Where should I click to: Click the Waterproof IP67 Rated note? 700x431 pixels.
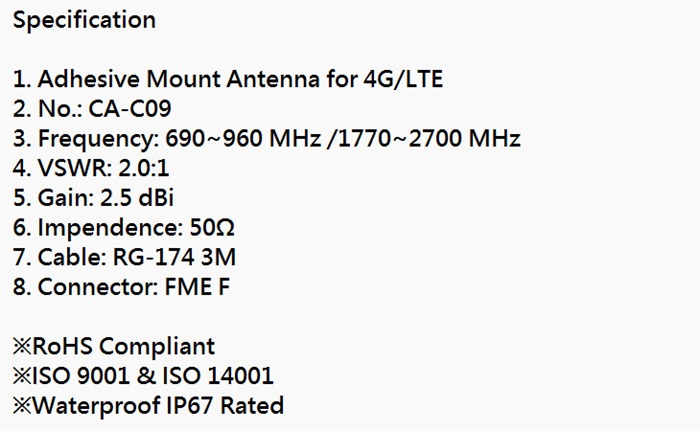click(x=157, y=406)
